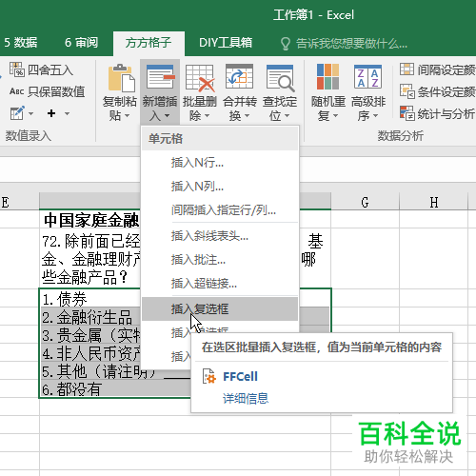Open the 随机重复 dropdown arrow
This screenshot has height=476, width=476.
click(335, 116)
